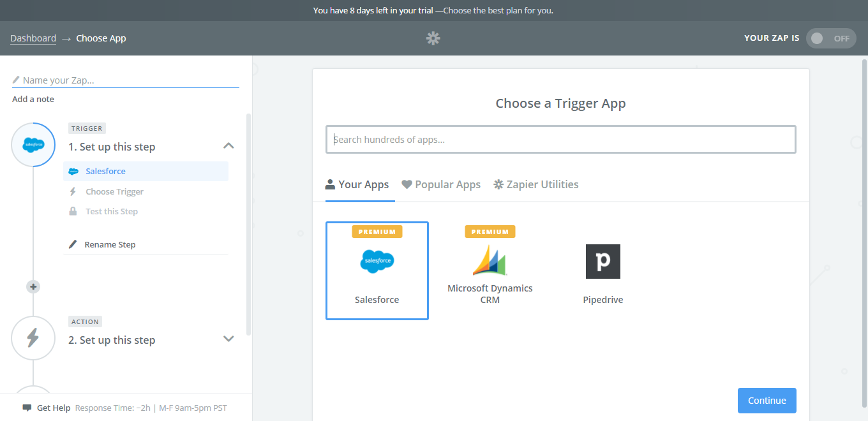Open the Choose Trigger sub-step

115,191
